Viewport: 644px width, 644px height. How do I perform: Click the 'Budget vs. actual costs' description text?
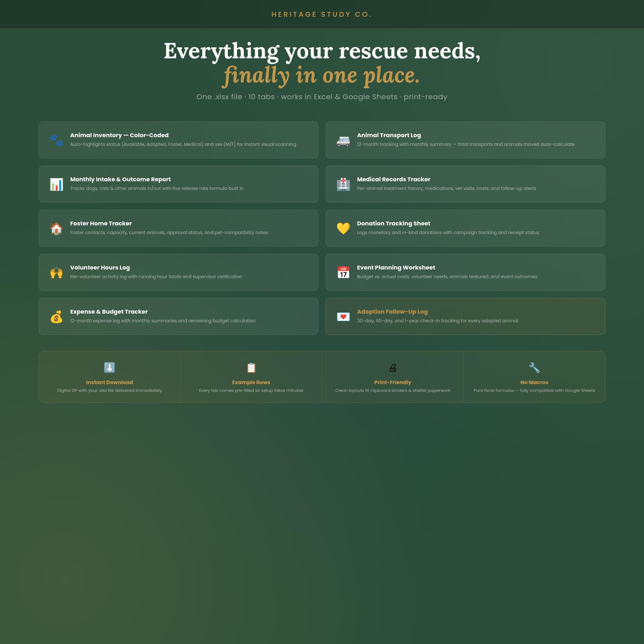pos(447,277)
